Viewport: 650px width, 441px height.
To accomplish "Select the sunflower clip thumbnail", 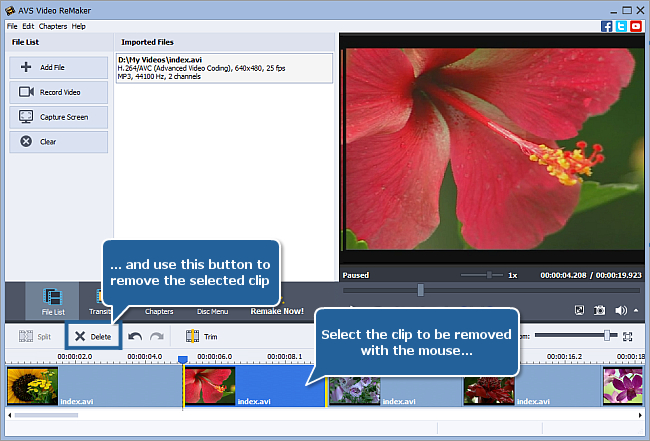I will tap(32, 386).
